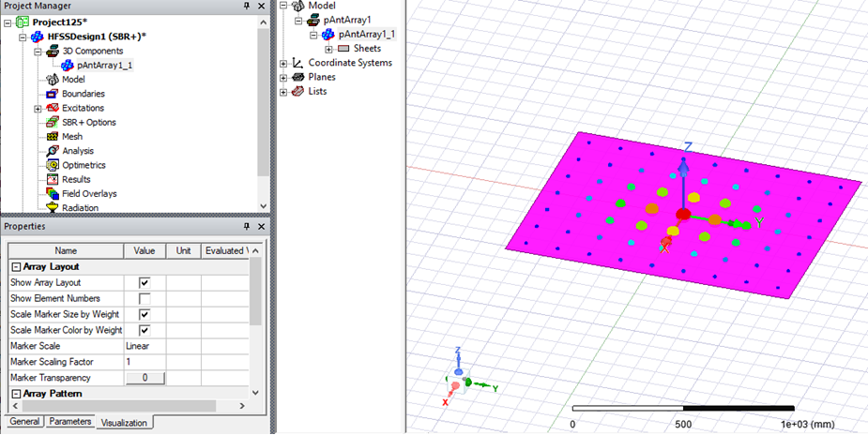Expand the Sheets node
Image resolution: width=868 pixels, height=435 pixels.
(x=328, y=49)
